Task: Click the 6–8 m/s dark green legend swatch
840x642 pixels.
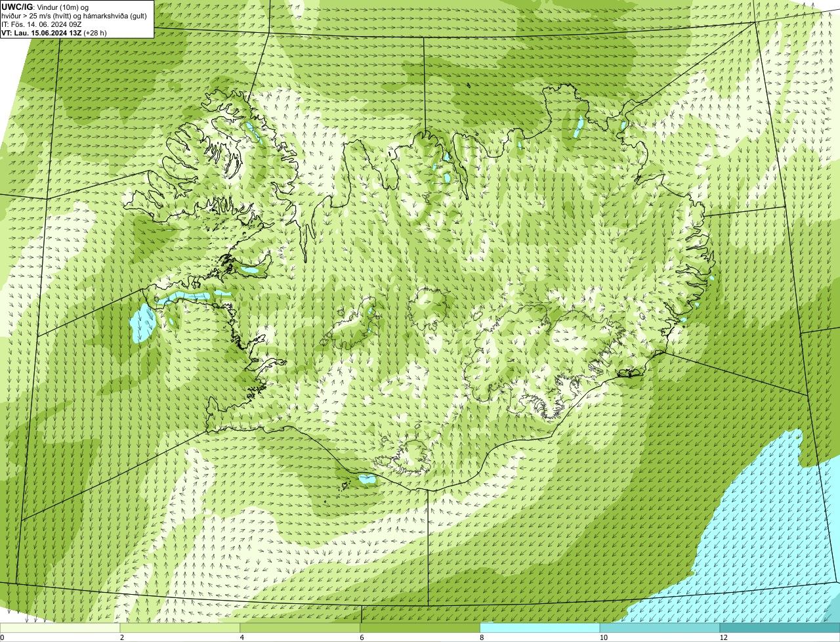Action: (421, 628)
